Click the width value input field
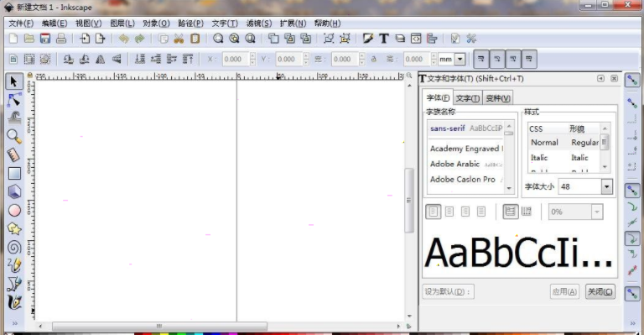The height and width of the screenshot is (335, 644). pos(345,59)
